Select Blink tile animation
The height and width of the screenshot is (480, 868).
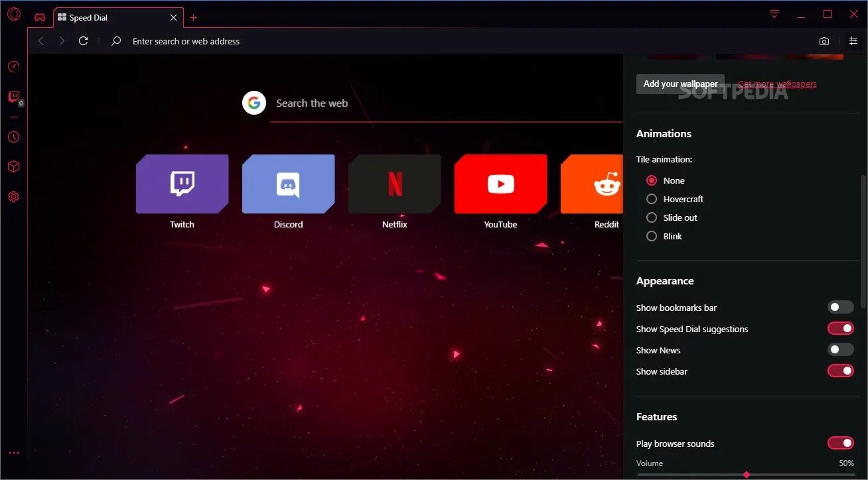tap(652, 236)
